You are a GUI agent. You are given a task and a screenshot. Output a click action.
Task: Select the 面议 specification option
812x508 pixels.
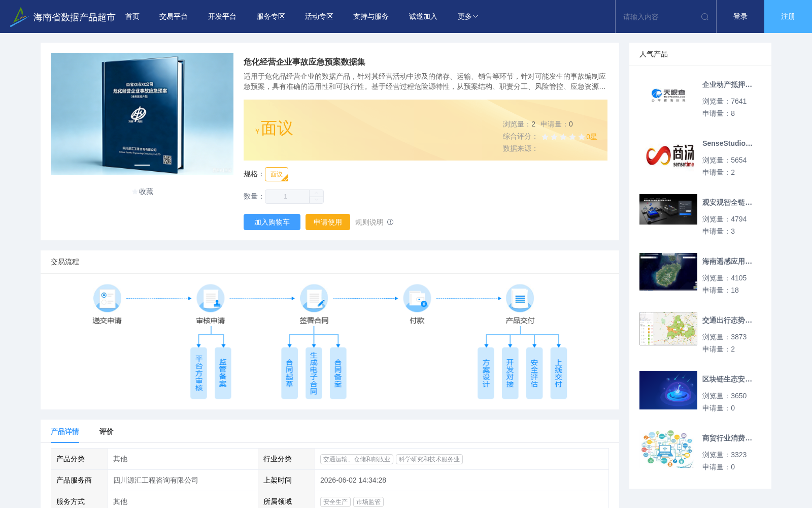click(x=277, y=174)
